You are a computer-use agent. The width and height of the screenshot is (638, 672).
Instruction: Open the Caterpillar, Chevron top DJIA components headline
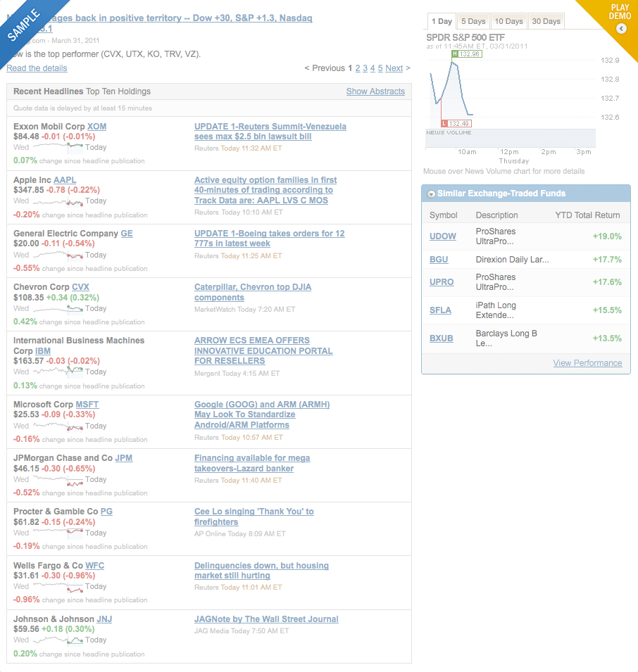(253, 292)
